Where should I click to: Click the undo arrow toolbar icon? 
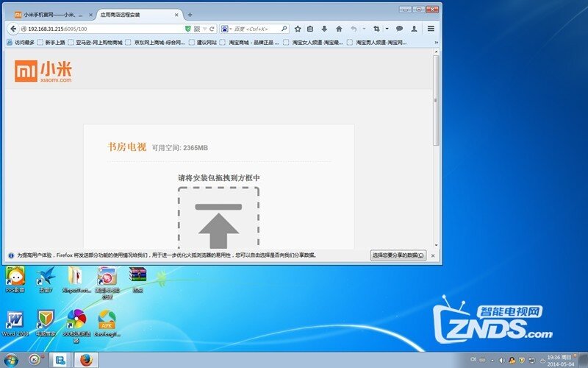click(354, 29)
